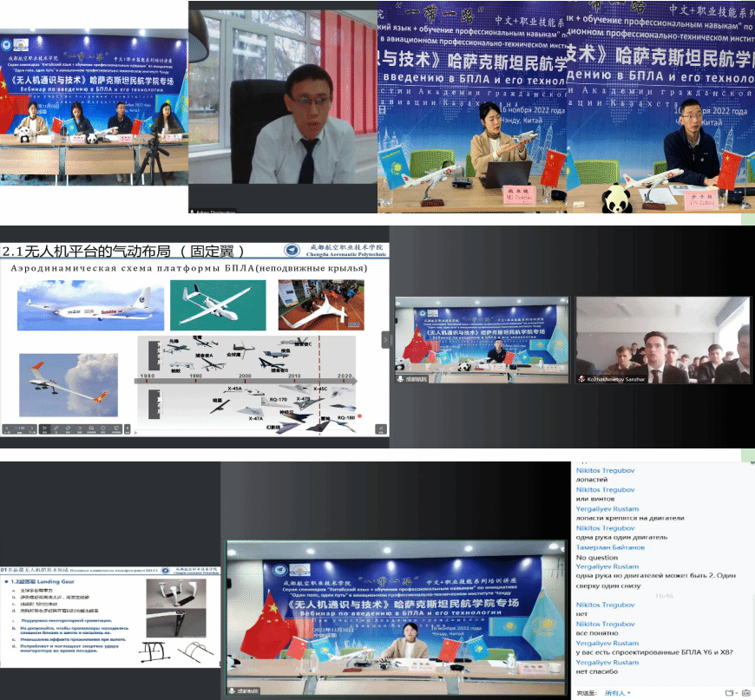Open the 所有人 recipient dropdown

617,693
